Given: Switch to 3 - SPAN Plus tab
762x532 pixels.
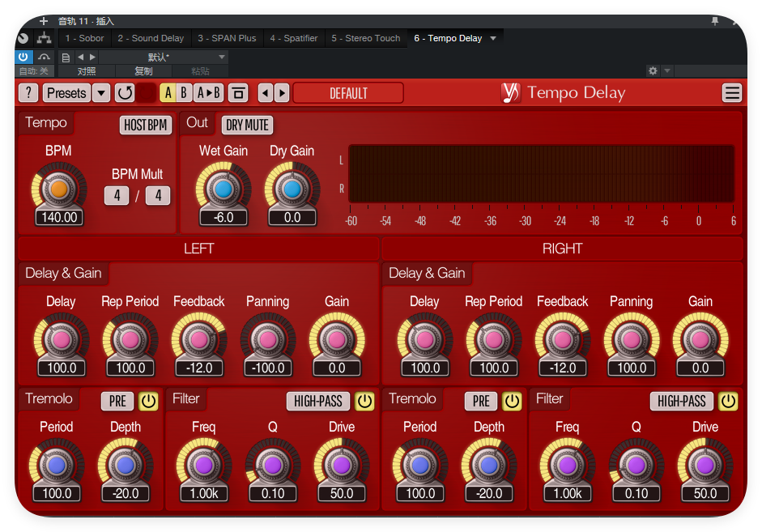Looking at the screenshot, I should click(x=227, y=38).
